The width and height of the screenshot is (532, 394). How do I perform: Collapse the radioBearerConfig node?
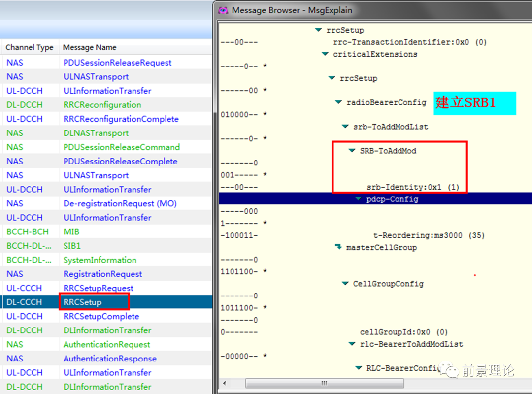(x=338, y=102)
